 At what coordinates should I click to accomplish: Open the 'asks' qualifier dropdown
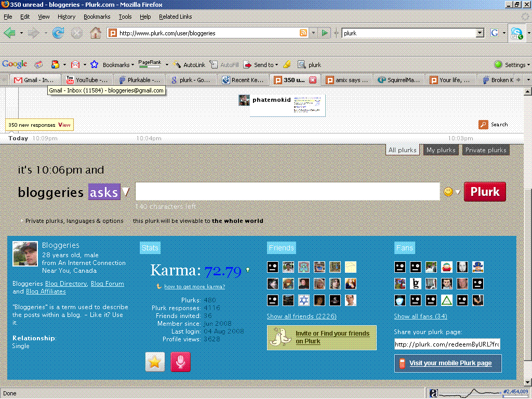[126, 192]
